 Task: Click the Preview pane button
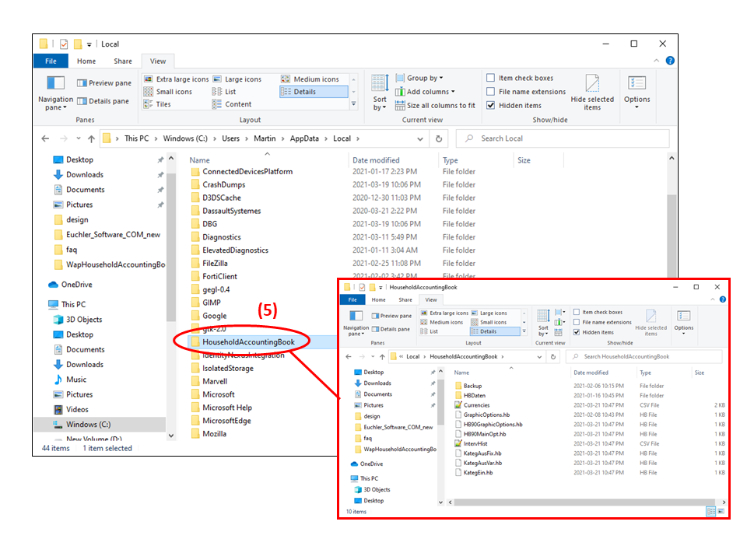[103, 83]
